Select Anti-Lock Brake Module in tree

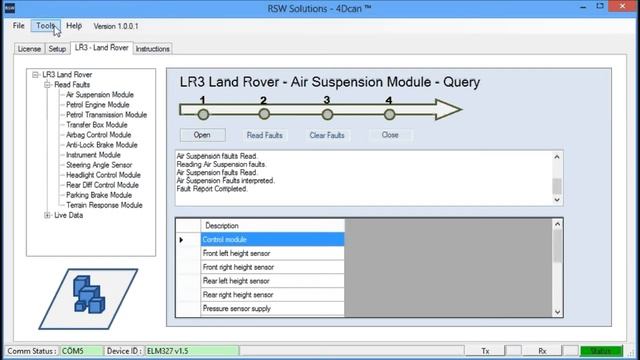coord(102,145)
